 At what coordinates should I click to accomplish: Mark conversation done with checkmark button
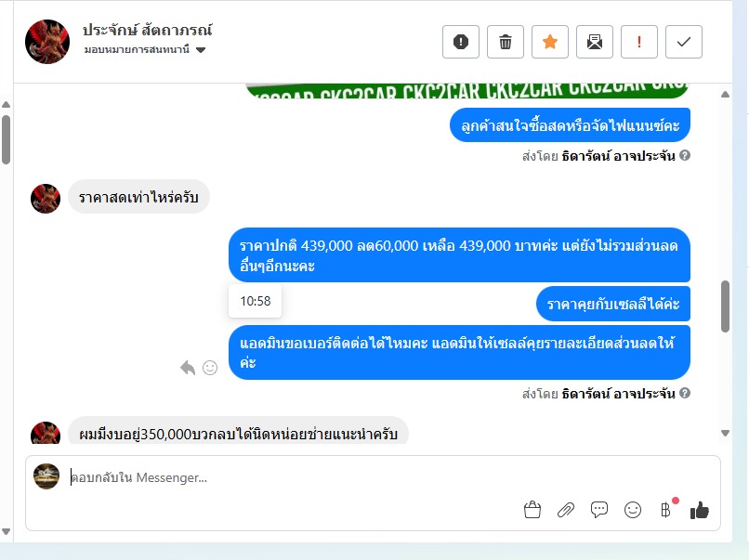(684, 42)
